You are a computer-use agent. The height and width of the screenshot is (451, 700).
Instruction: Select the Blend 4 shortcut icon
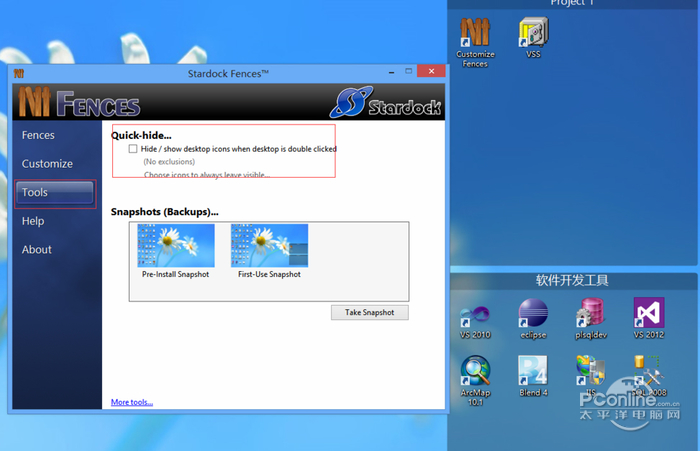[533, 376]
